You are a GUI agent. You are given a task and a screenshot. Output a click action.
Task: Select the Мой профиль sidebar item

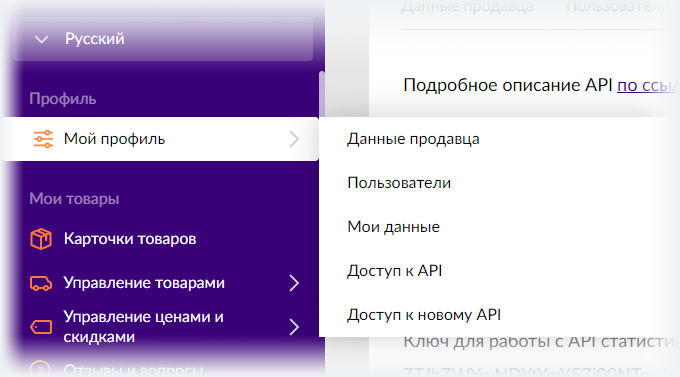click(160, 139)
